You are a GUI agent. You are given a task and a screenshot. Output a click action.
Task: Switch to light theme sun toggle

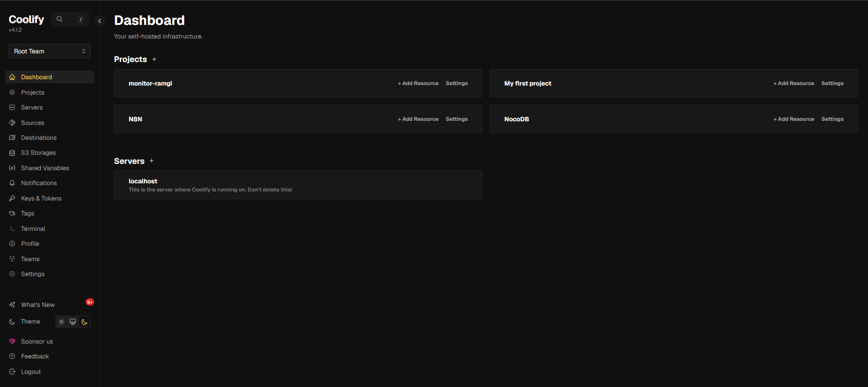pyautogui.click(x=62, y=322)
